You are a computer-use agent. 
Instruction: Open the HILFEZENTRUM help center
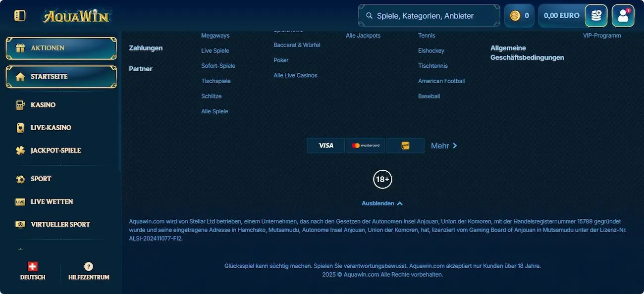coord(89,272)
